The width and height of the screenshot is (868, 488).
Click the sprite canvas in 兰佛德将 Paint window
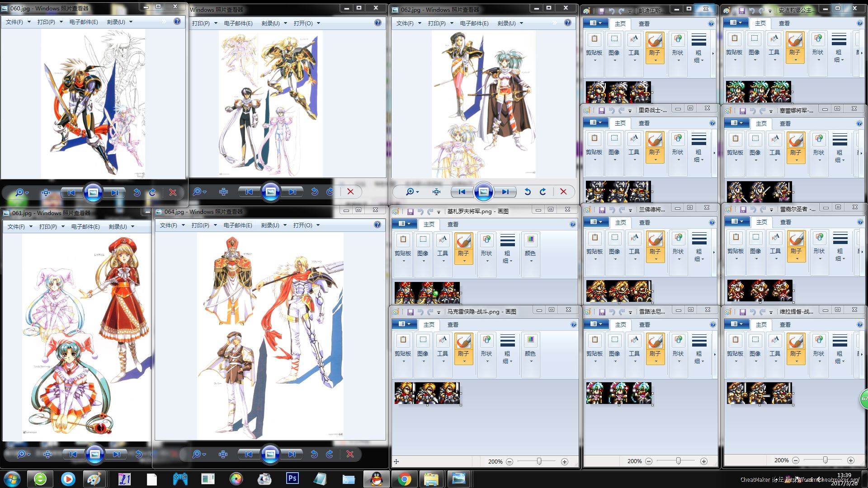618,291
